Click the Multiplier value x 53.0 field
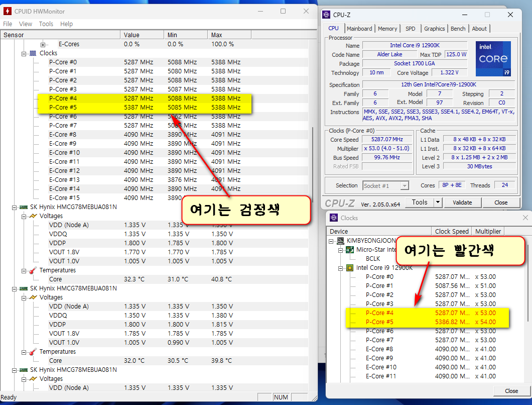Viewport: 532px width, 405px height. 387,148
